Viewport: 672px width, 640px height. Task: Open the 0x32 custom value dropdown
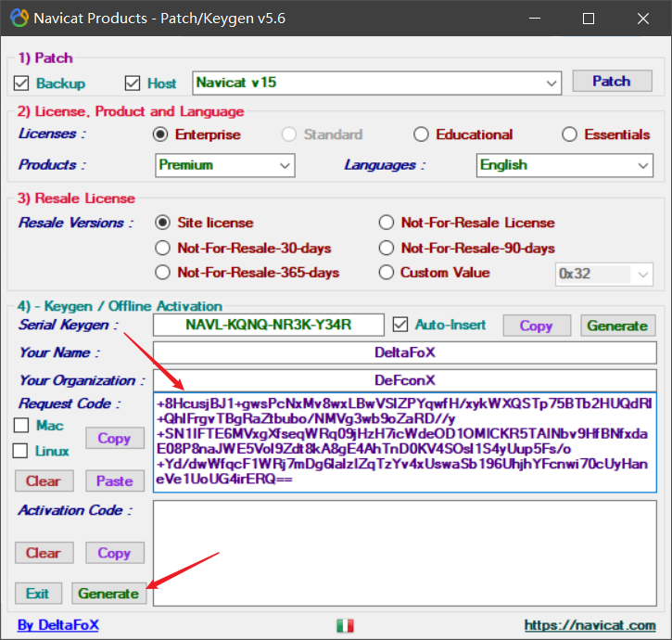(x=603, y=275)
